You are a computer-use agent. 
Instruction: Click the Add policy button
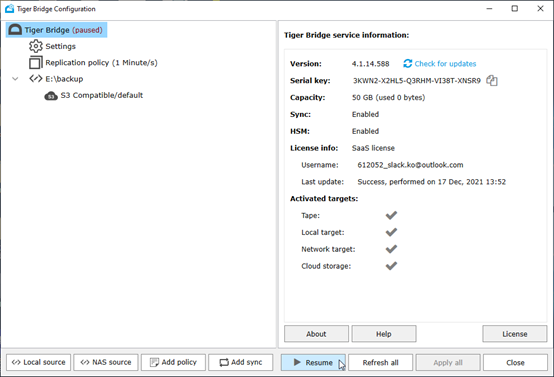pyautogui.click(x=173, y=362)
